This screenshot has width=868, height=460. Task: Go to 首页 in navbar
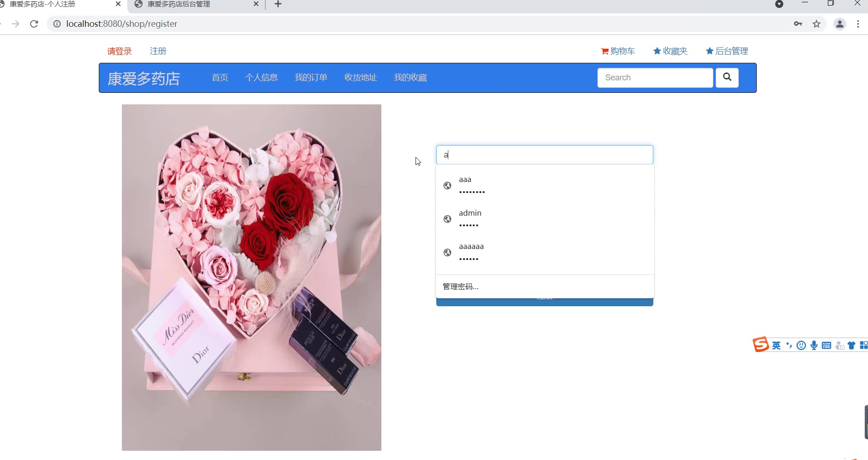[x=220, y=78]
